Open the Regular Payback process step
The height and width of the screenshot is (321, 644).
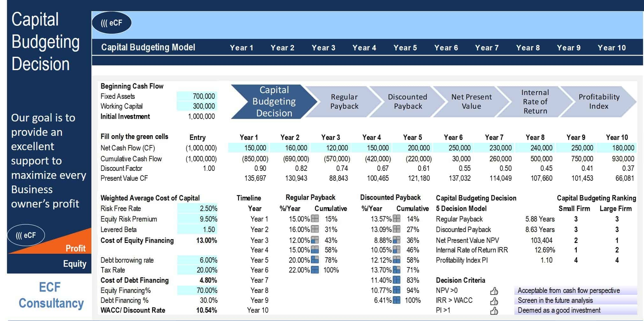(344, 101)
